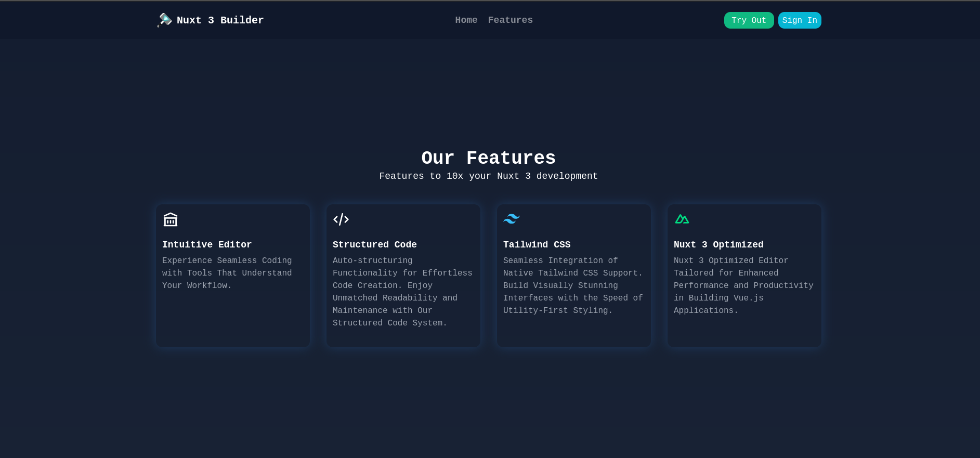
Task: Click the code brackets icon in Structured Code card
Action: (x=341, y=219)
